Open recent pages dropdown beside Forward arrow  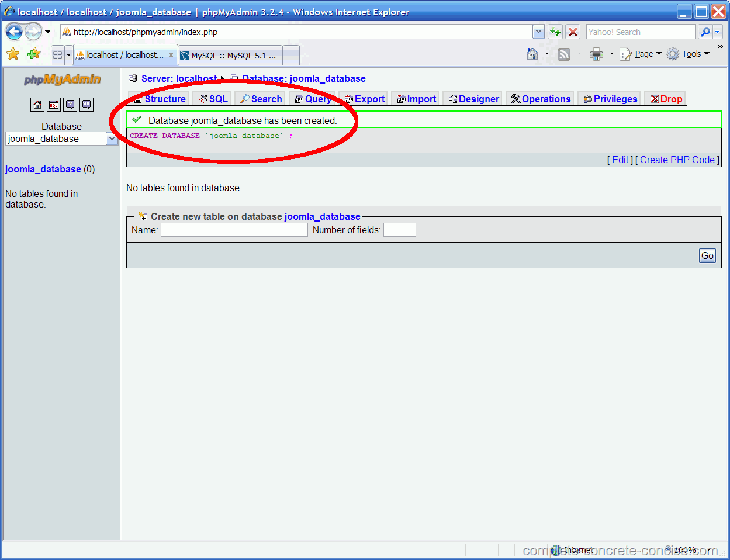[x=48, y=32]
